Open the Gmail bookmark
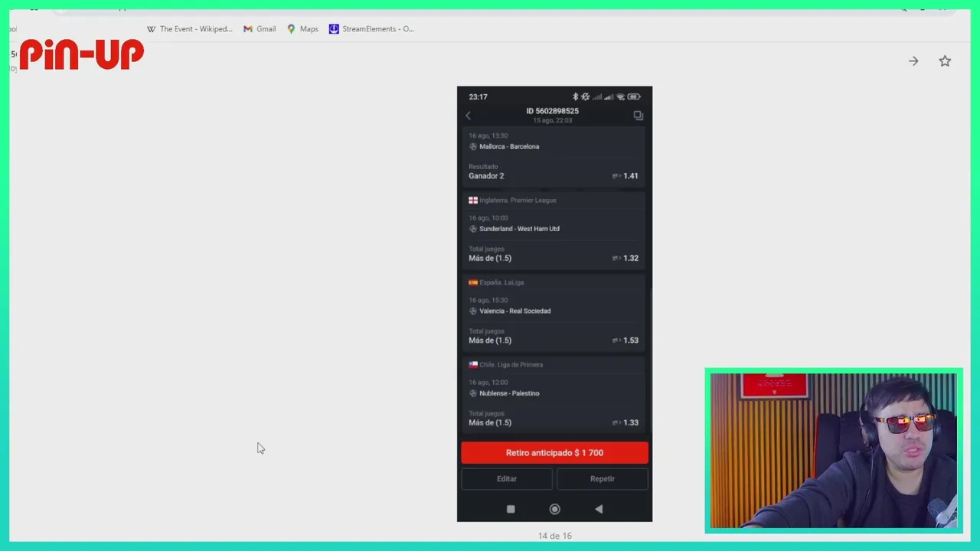 click(260, 29)
